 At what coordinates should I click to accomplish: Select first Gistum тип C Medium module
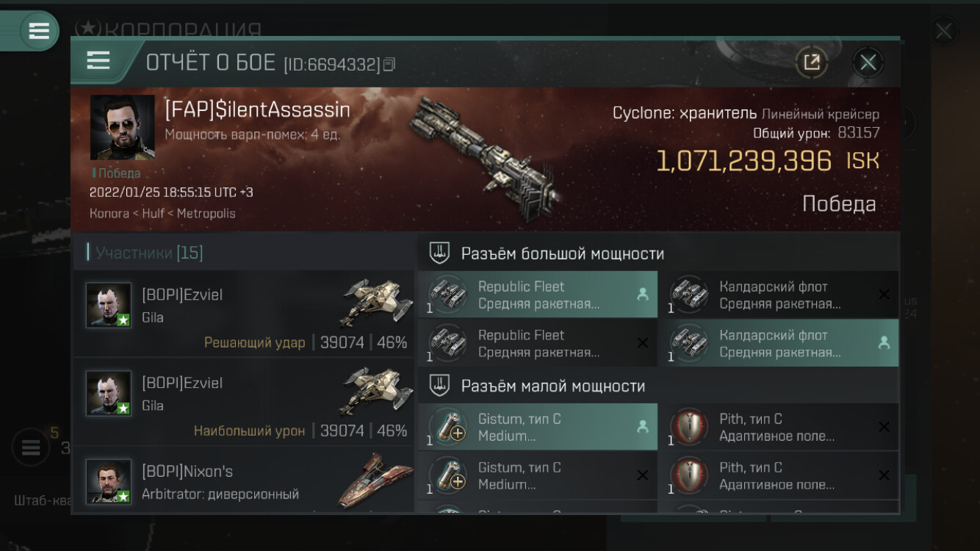pyautogui.click(x=538, y=427)
